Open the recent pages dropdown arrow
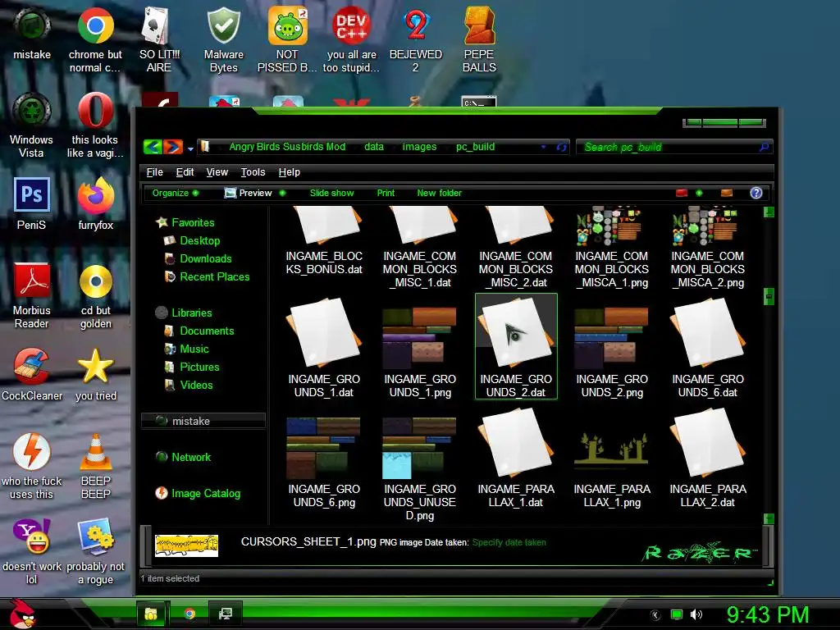Screen dimensions: 840x630 pos(190,148)
